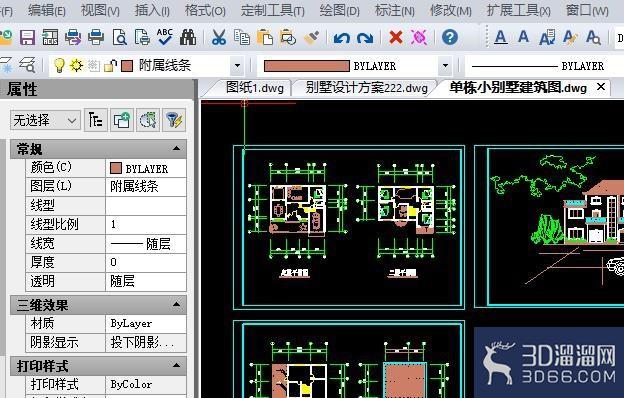Click the 图层 value 附属线条 field
Image resolution: width=624 pixels, height=398 pixels.
point(146,186)
